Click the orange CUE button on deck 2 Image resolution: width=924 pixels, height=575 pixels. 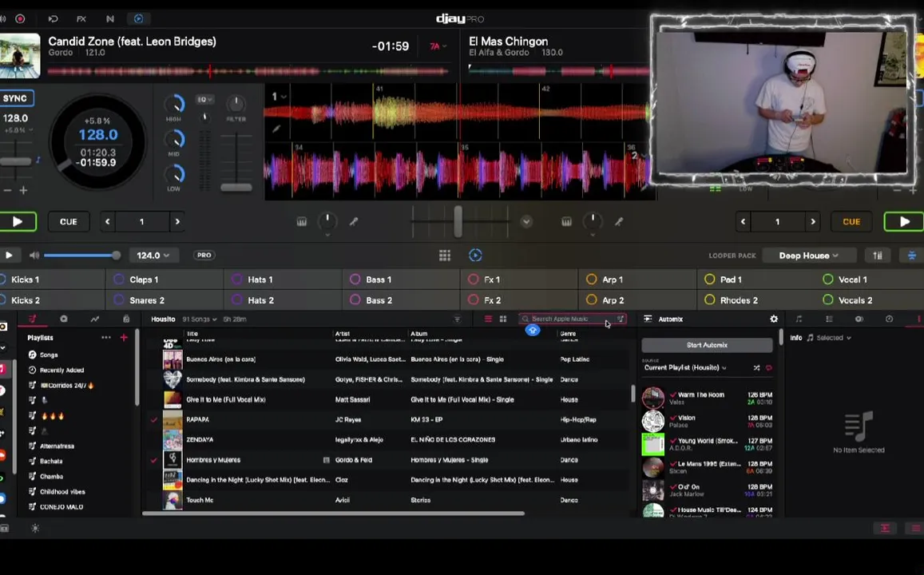pos(851,221)
